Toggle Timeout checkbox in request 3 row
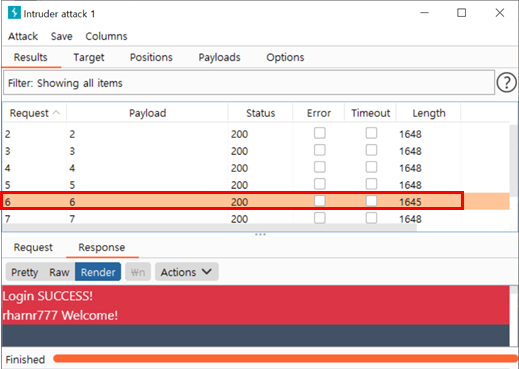Screen dimensions: 519x369 371,150
